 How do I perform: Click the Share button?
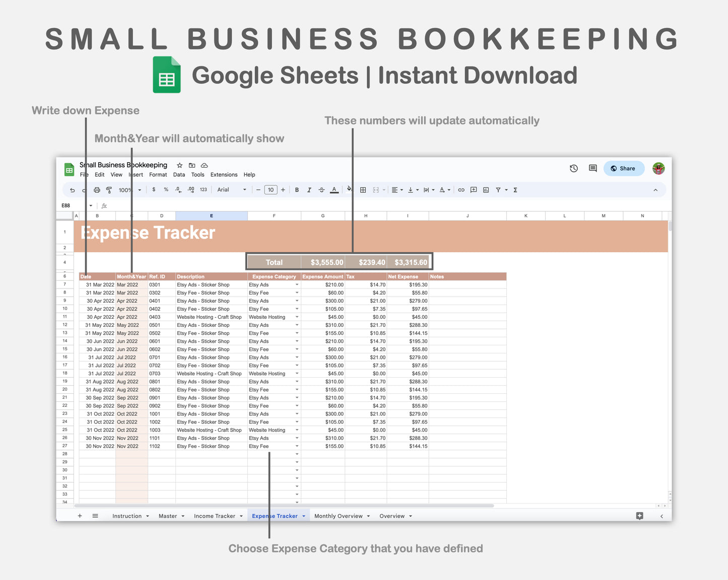pyautogui.click(x=624, y=168)
